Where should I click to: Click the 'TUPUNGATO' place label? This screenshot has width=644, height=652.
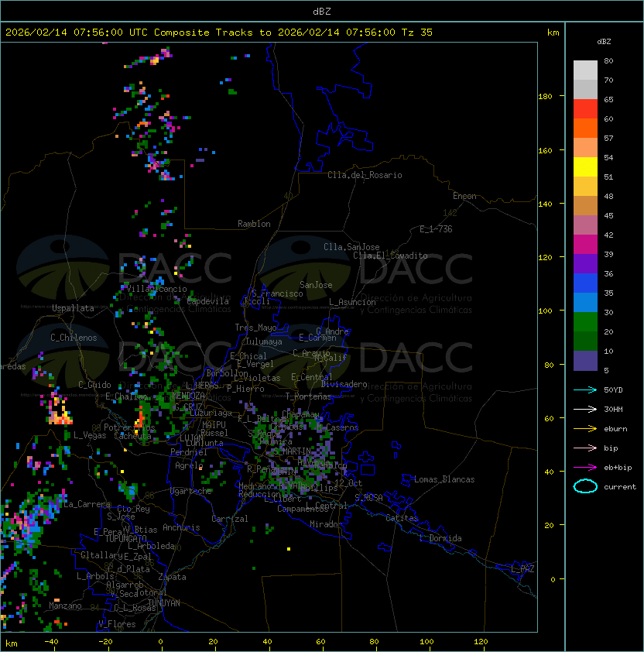[x=126, y=538]
